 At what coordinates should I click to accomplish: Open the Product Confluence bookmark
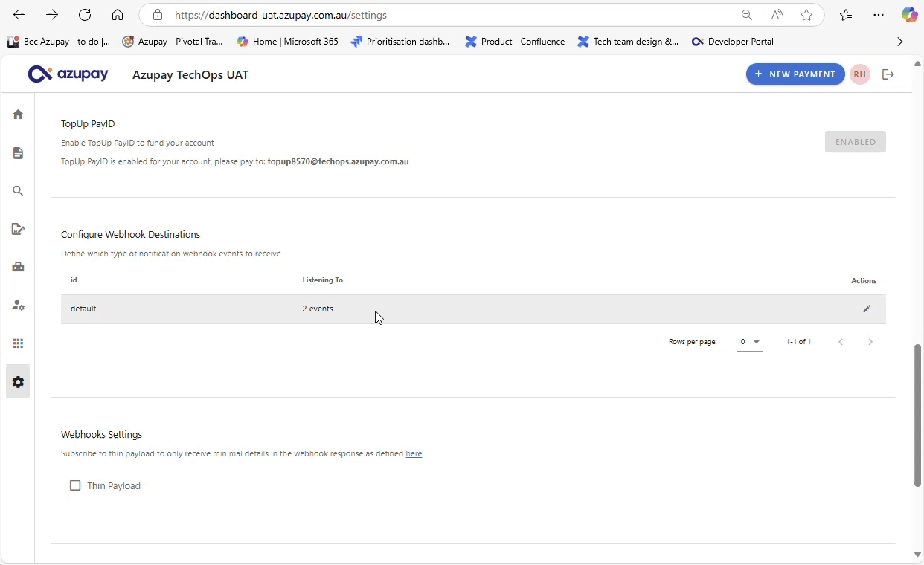tap(515, 42)
